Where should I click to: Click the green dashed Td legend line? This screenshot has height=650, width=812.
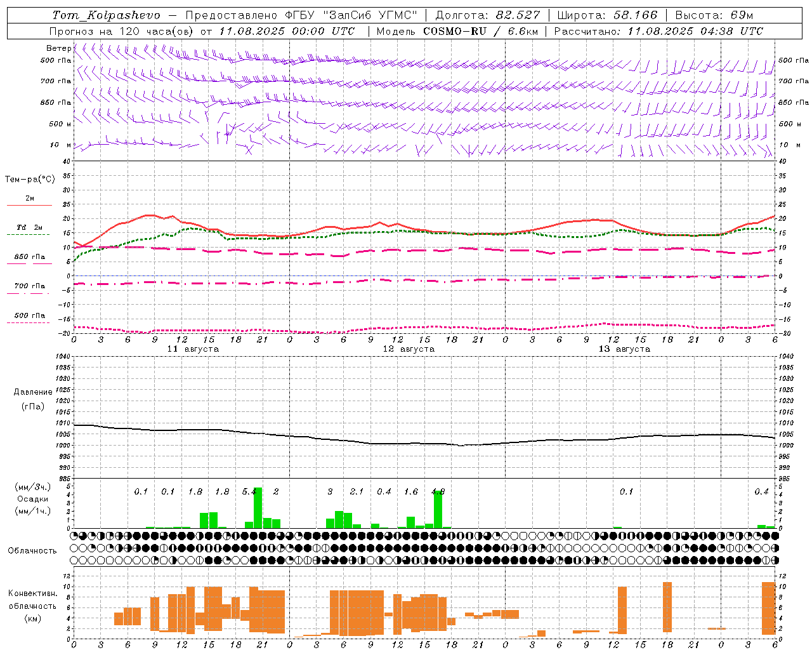28,234
